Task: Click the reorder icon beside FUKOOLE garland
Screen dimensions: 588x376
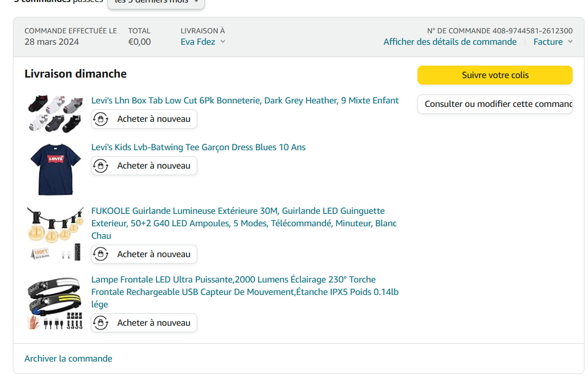Action: tap(101, 254)
